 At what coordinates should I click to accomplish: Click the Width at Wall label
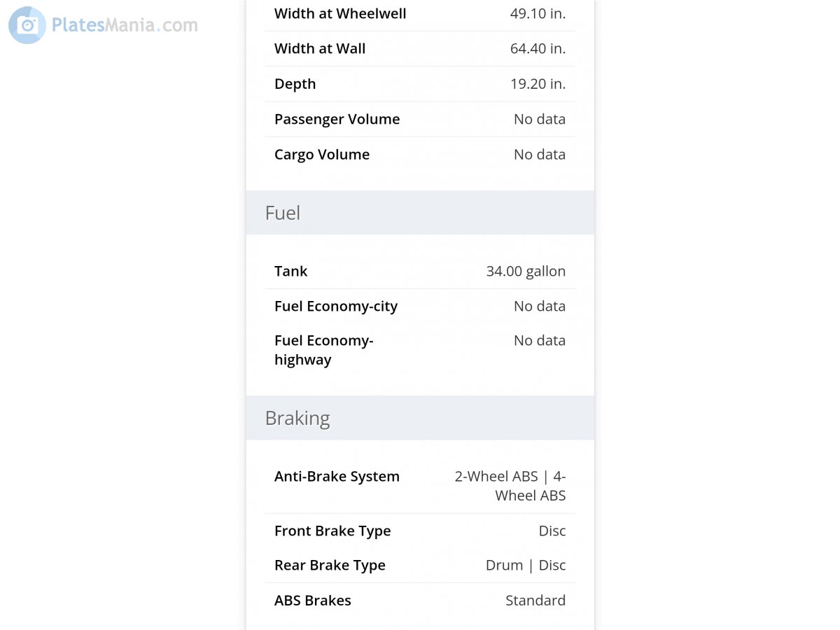(320, 48)
